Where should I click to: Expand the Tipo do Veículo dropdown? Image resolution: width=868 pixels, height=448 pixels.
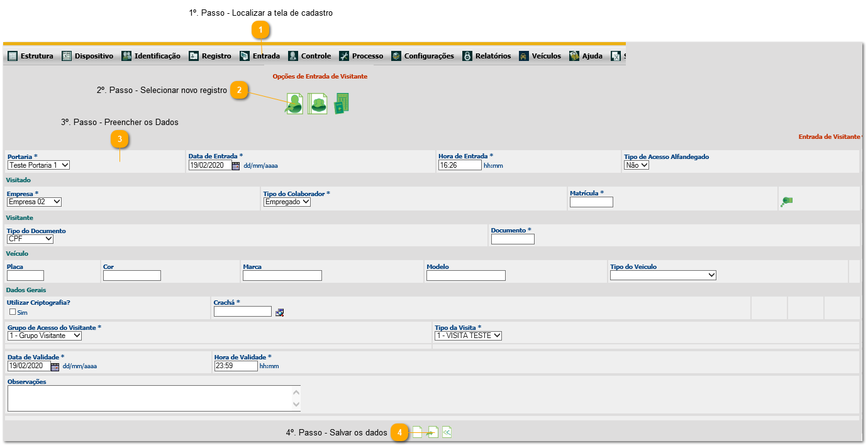pos(663,275)
